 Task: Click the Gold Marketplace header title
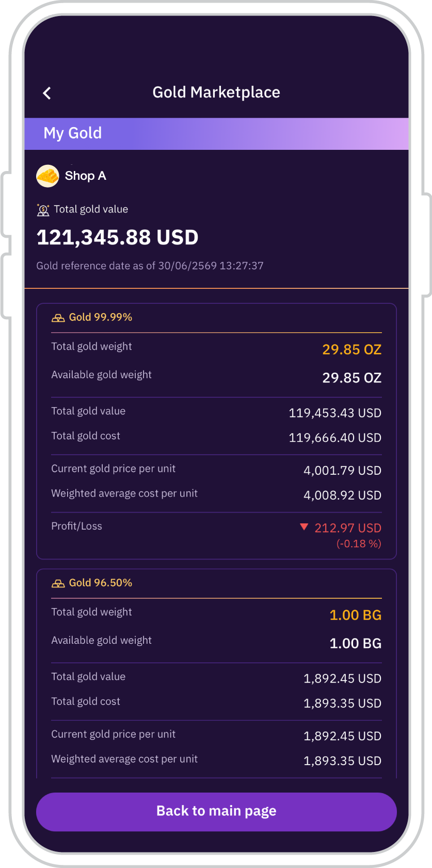tap(216, 92)
